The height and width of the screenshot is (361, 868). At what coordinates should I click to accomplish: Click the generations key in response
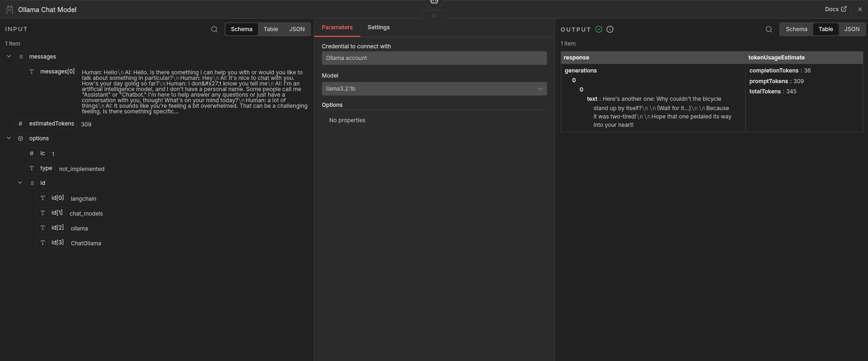coord(581,71)
